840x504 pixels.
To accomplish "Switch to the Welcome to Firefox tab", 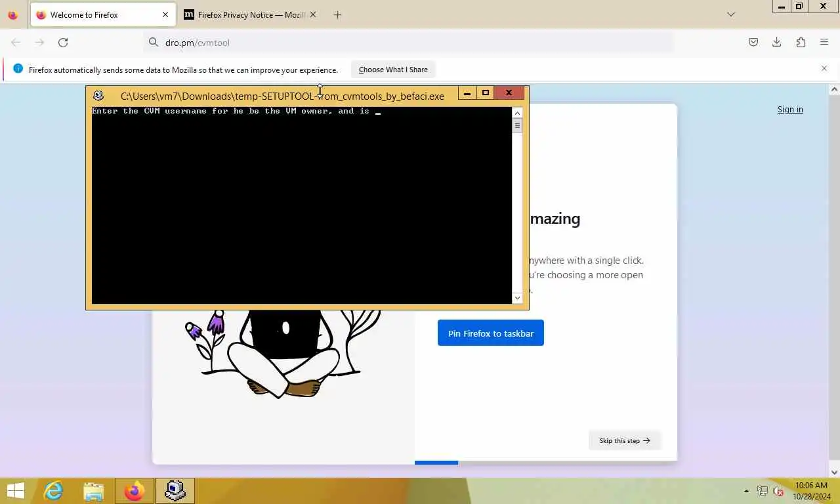I will [x=102, y=14].
